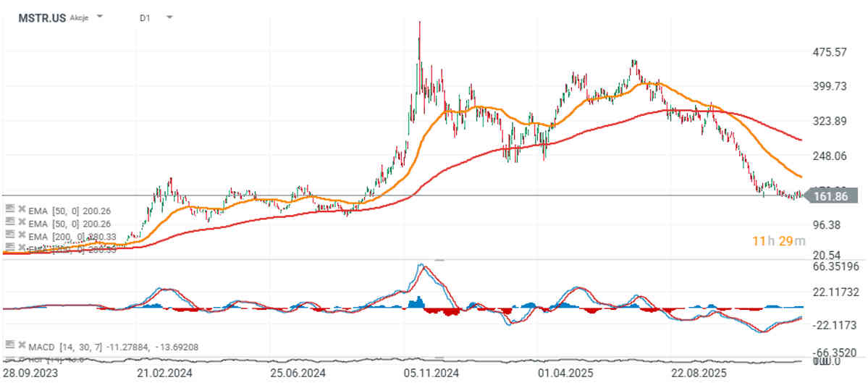
Task: Select the MACD [14, 30, 7] legend label
Action: (x=67, y=346)
